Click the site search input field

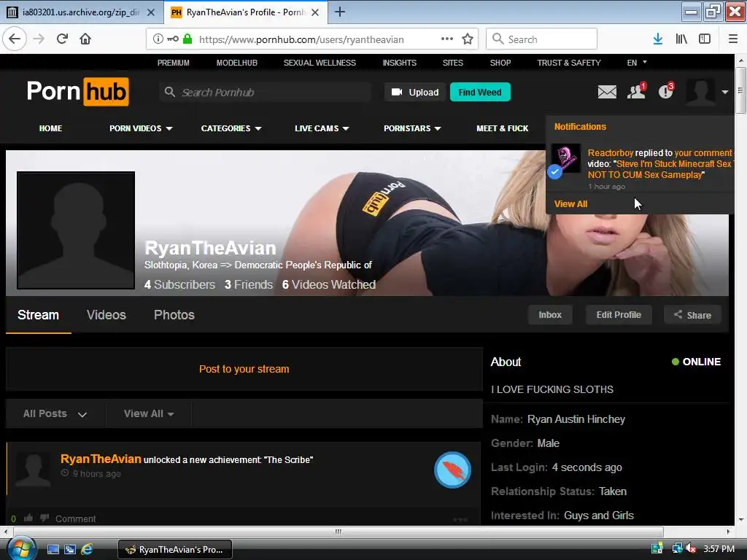click(x=266, y=92)
